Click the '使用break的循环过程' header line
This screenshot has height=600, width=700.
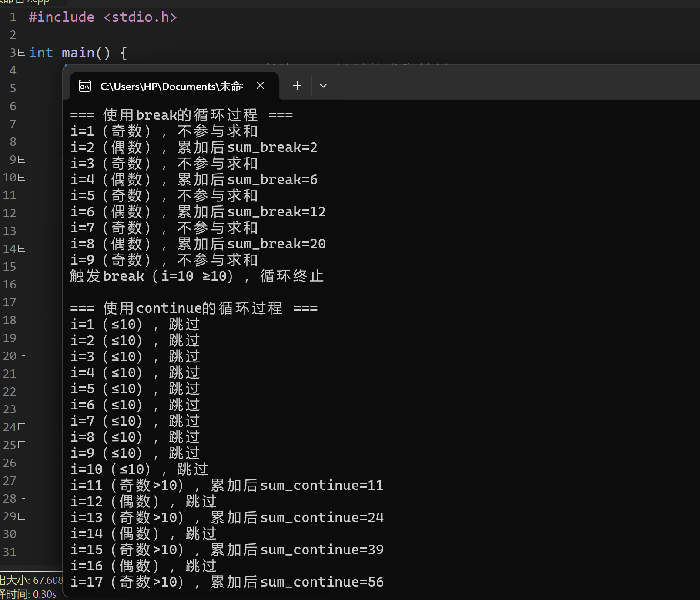tap(181, 115)
